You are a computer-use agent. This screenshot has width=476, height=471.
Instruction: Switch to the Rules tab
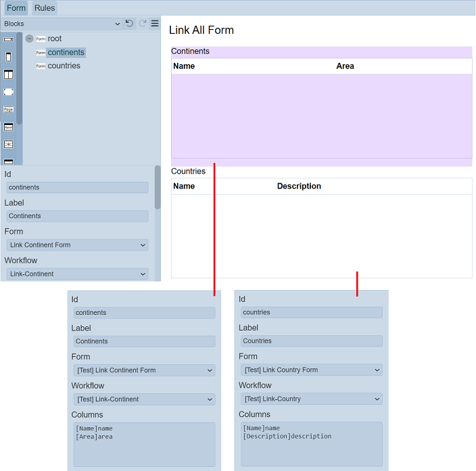coord(45,8)
